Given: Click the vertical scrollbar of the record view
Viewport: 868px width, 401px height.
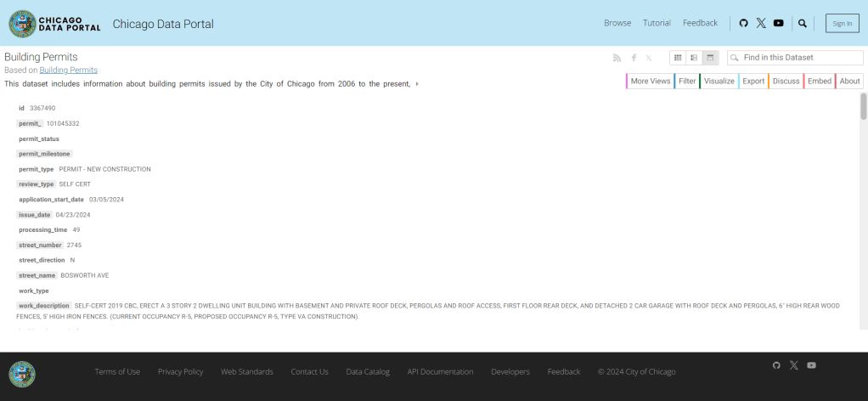Looking at the screenshot, I should pos(863,212).
